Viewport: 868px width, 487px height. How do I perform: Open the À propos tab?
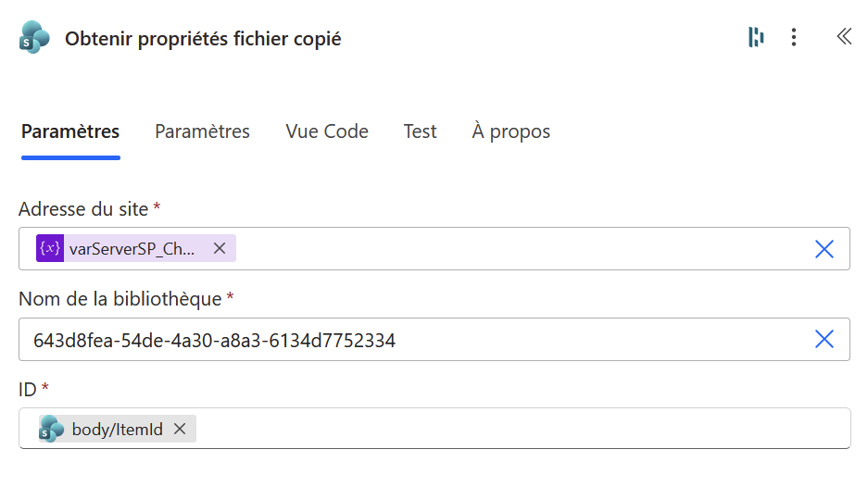(510, 131)
